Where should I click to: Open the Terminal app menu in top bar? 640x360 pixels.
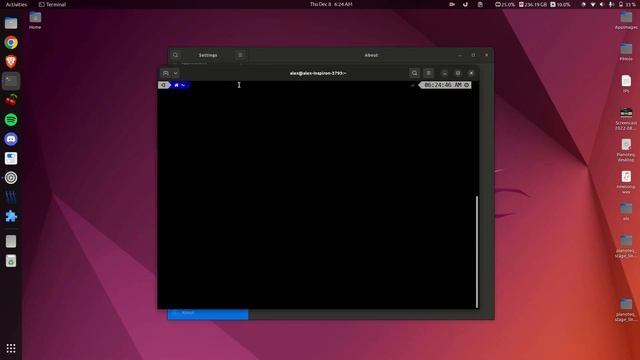(52, 4)
